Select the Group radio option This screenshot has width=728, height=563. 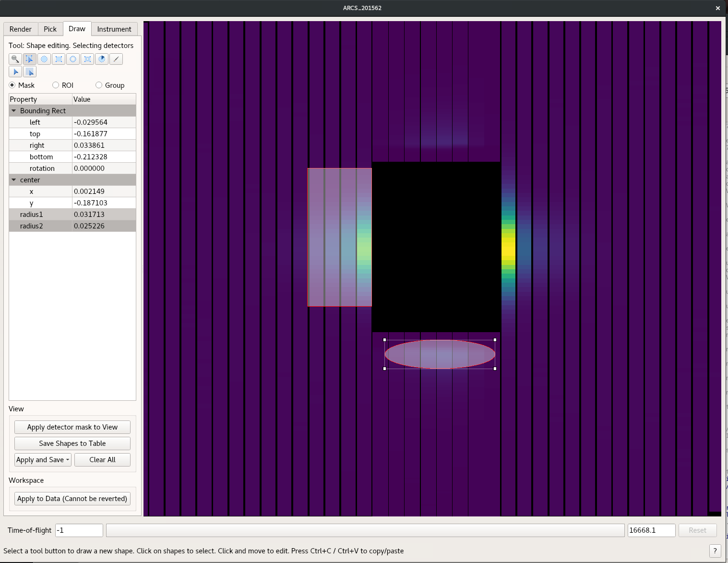click(x=110, y=85)
